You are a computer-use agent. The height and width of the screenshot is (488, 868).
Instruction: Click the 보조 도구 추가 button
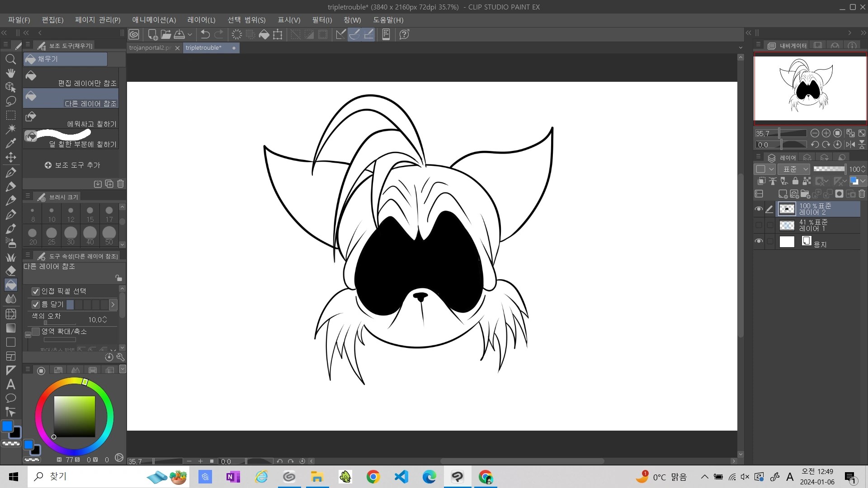pyautogui.click(x=72, y=165)
